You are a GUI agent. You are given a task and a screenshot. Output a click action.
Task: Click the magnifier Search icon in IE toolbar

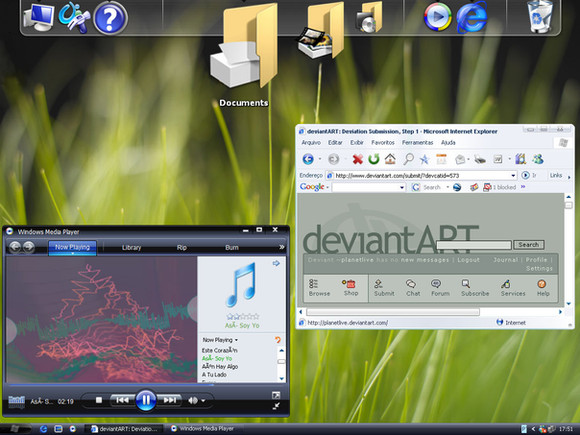coord(408,159)
